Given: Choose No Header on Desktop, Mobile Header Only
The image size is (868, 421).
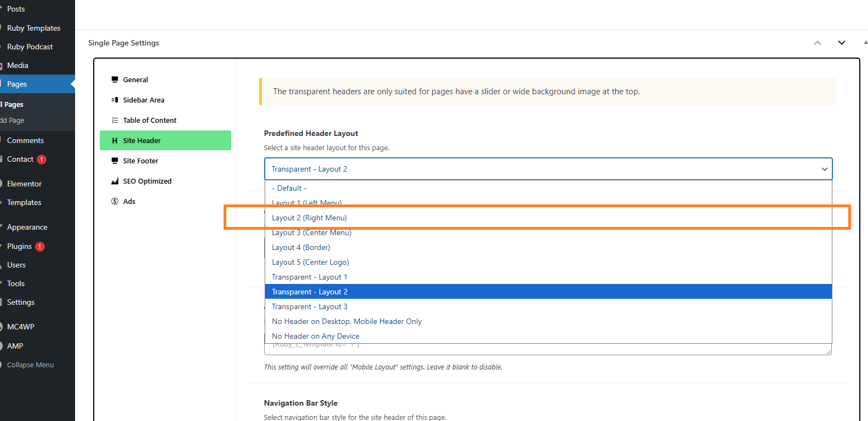Looking at the screenshot, I should pos(548,321).
